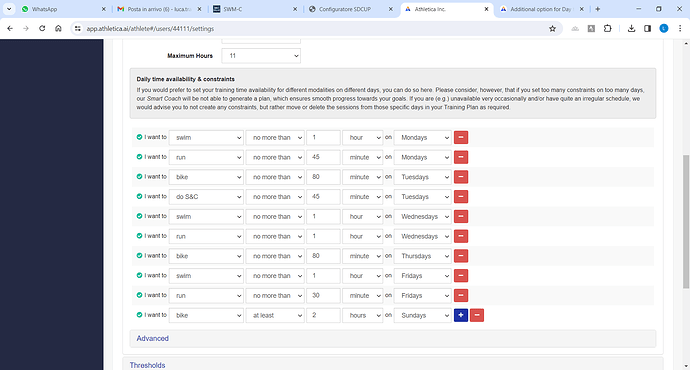Go to browser home page
690x370 pixels.
(58, 29)
